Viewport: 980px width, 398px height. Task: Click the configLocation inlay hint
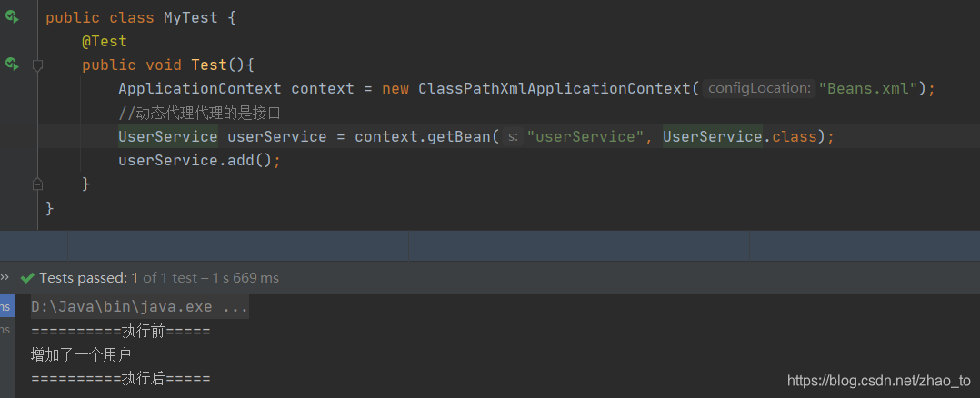pos(759,88)
